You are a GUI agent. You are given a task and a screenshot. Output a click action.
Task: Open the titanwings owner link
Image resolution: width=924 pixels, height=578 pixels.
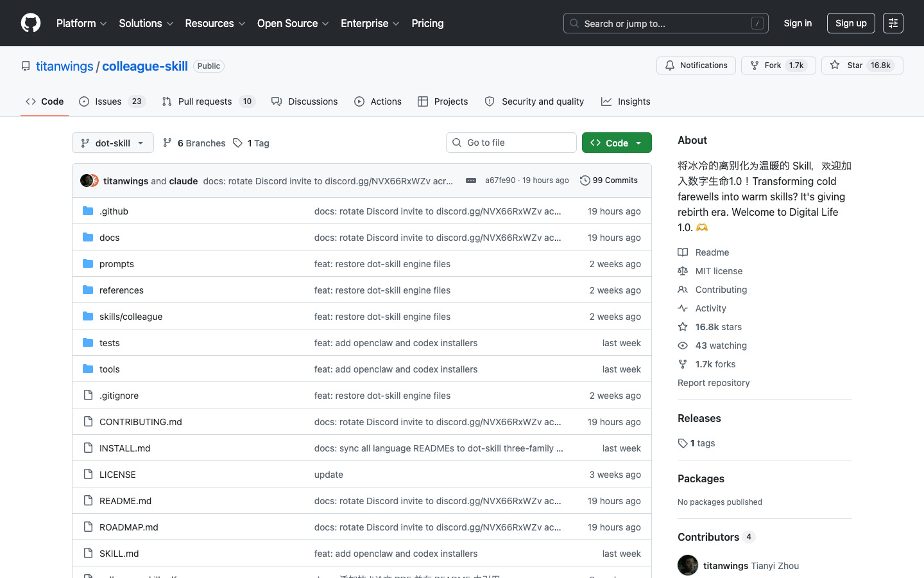[x=65, y=66]
